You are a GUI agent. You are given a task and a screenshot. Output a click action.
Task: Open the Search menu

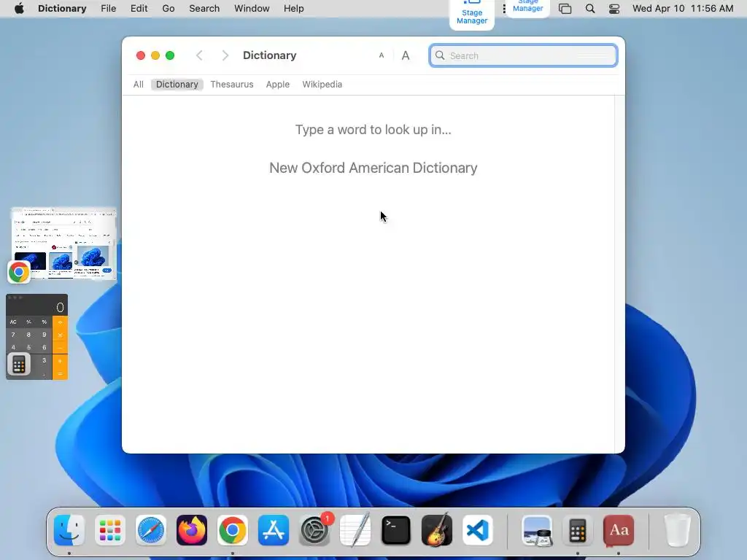(204, 9)
